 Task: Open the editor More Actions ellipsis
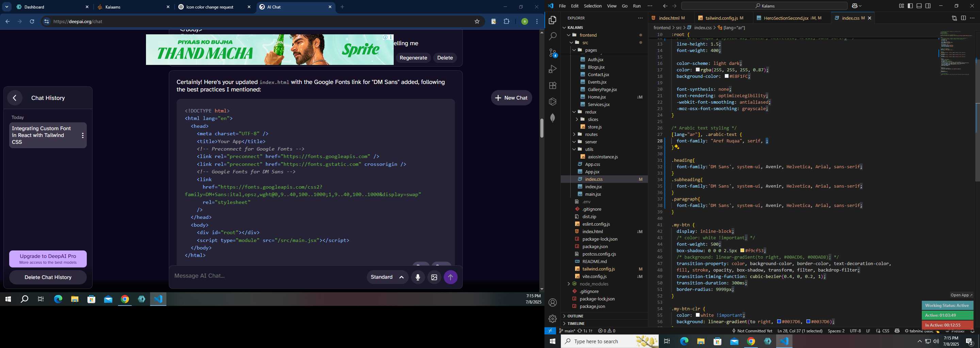tap(972, 18)
